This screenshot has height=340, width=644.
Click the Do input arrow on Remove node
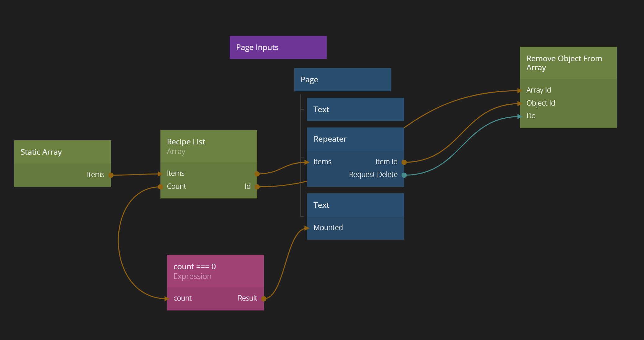(520, 116)
